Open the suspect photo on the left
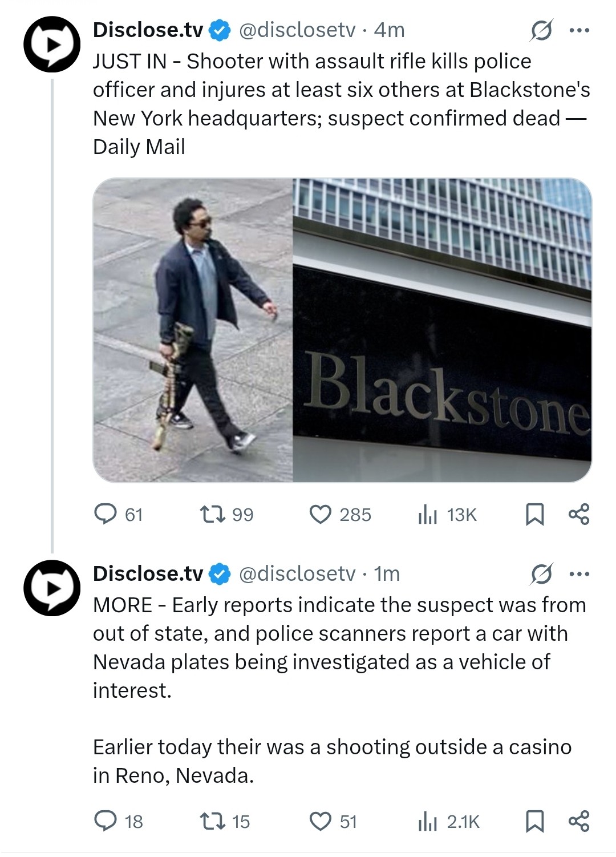Viewport: 616px width, 857px height. click(193, 330)
